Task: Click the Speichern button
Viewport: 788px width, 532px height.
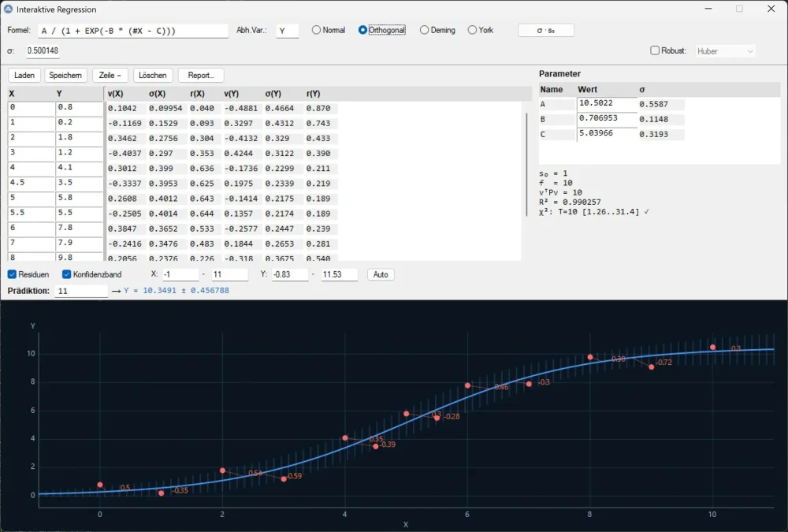Action: click(x=65, y=76)
